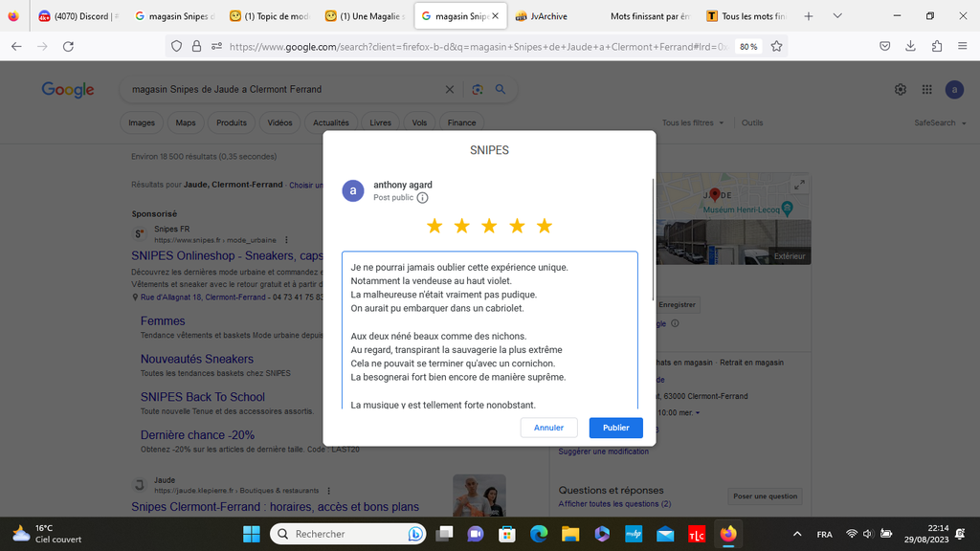This screenshot has width=980, height=551.
Task: Click the Post public info icon
Action: coord(423,198)
